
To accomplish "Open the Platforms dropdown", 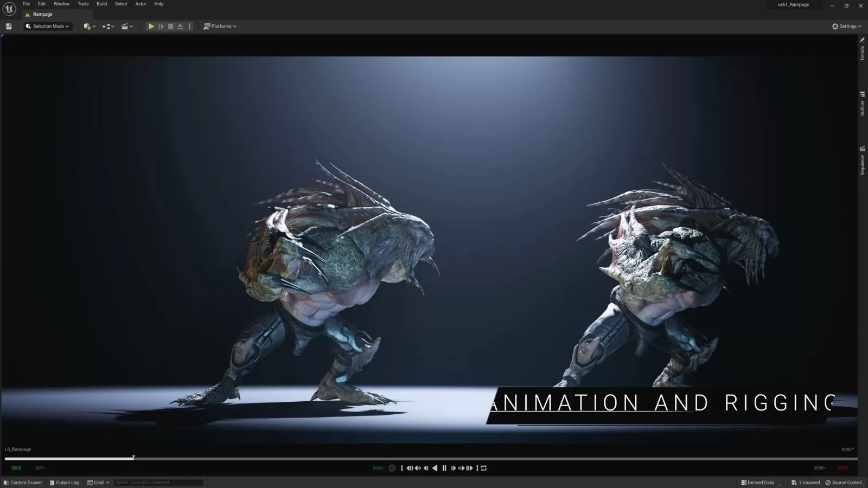I will pyautogui.click(x=220, y=26).
